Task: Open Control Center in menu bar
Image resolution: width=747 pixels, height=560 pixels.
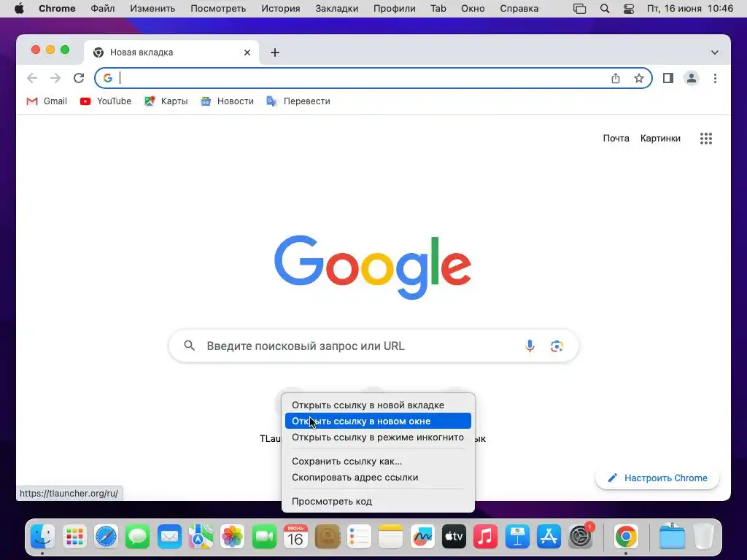Action: tap(629, 9)
